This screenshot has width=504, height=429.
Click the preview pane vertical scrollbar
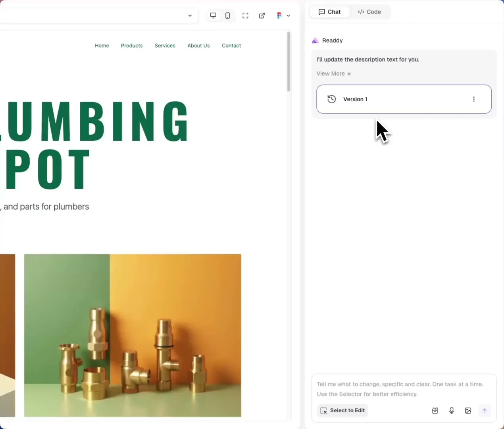[x=289, y=62]
